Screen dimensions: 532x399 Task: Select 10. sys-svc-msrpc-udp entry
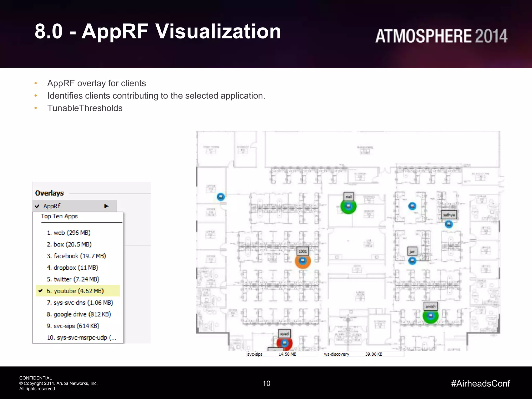(82, 338)
